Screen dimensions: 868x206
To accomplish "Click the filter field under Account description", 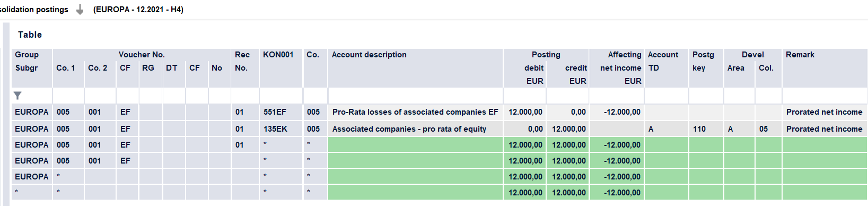I will pos(415,96).
